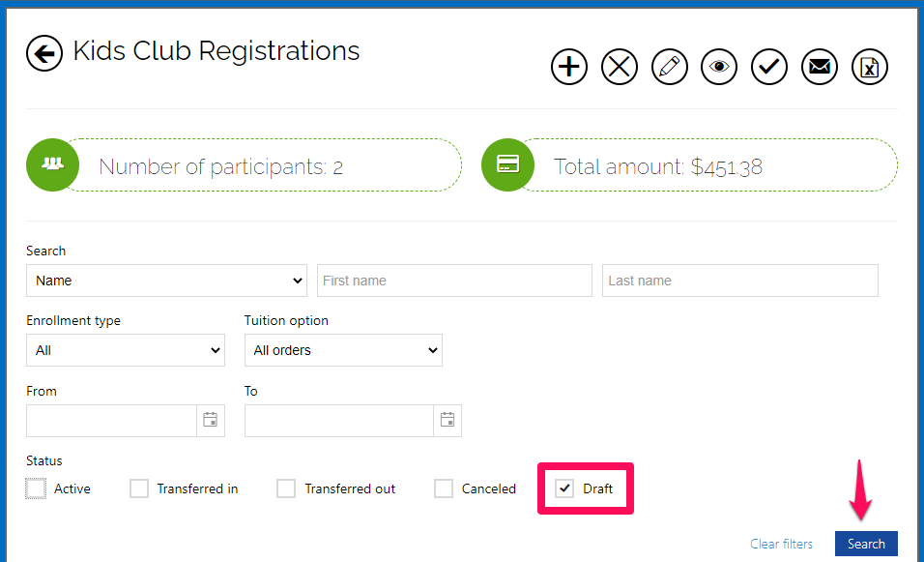Open the Name search type dropdown
This screenshot has width=924, height=562.
(x=167, y=281)
